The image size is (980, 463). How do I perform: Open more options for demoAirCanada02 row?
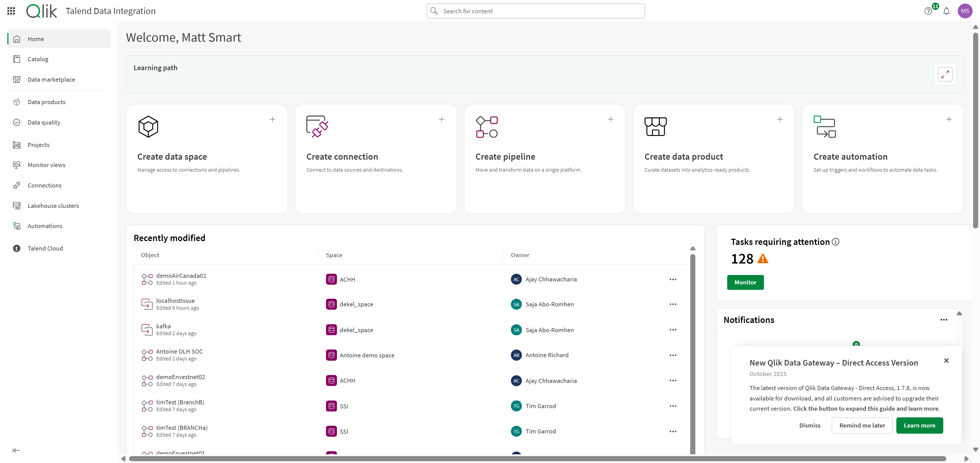[x=673, y=280]
